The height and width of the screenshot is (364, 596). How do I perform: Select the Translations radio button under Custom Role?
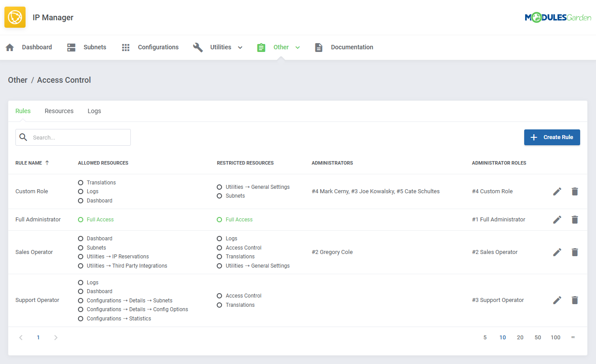(x=80, y=182)
